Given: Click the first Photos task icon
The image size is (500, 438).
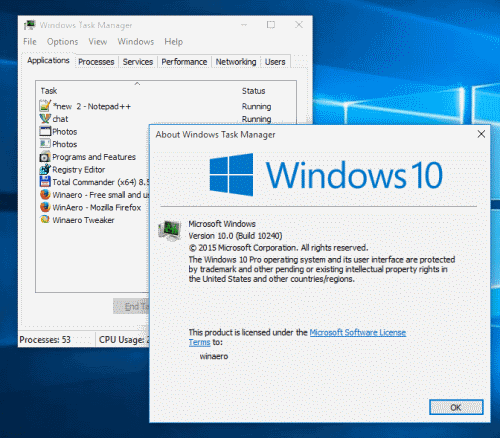Looking at the screenshot, I should pyautogui.click(x=45, y=131).
